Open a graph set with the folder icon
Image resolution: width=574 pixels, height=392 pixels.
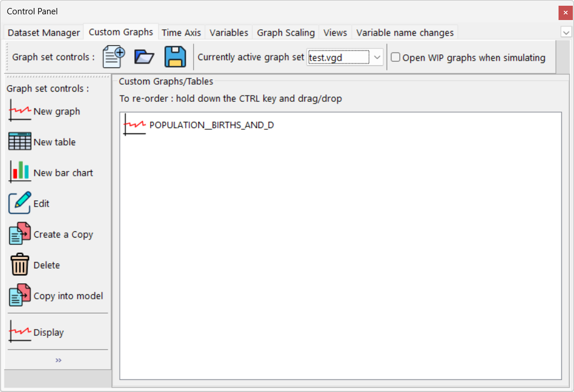144,57
